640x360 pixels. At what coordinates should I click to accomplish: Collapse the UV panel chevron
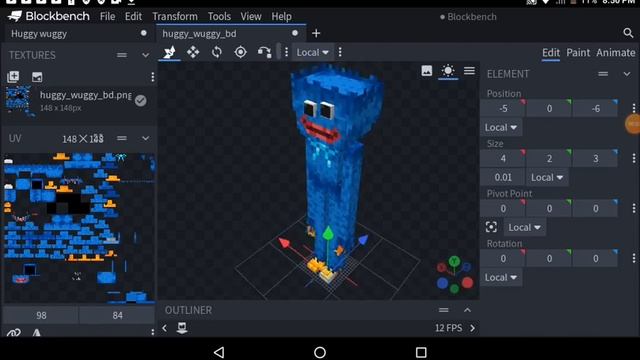pyautogui.click(x=145, y=138)
